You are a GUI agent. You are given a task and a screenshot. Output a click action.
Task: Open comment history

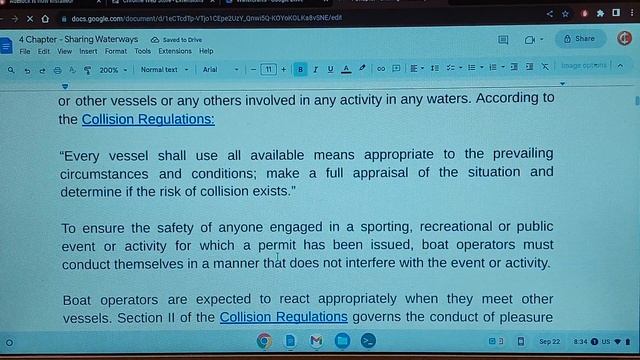(503, 40)
